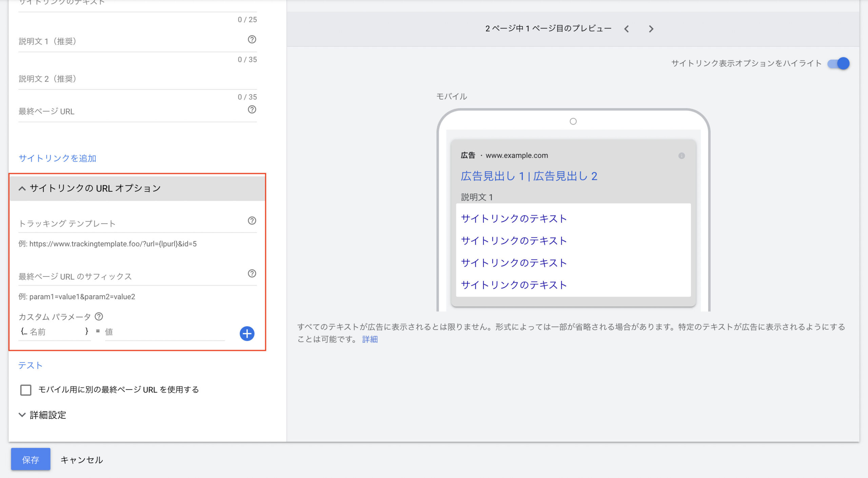Image resolution: width=868 pixels, height=478 pixels.
Task: Click help icon next to カスタム パラメータ
Action: tap(99, 317)
